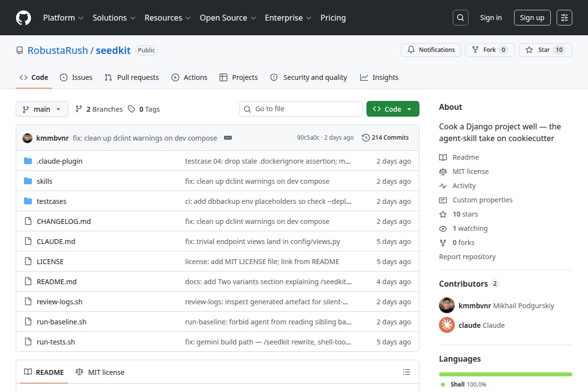
Task: Select the MIT license tab below files
Action: tap(100, 372)
